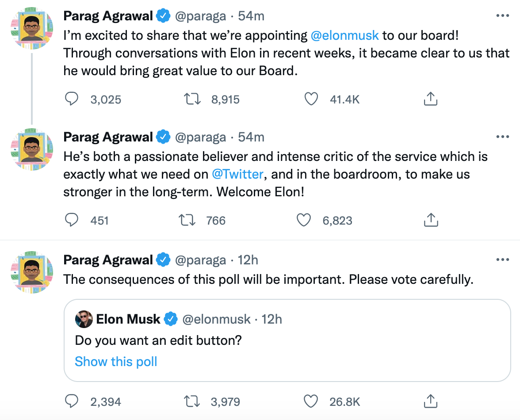Open the @Twitter mention link
Viewport: 520px width, 420px height.
[x=238, y=174]
